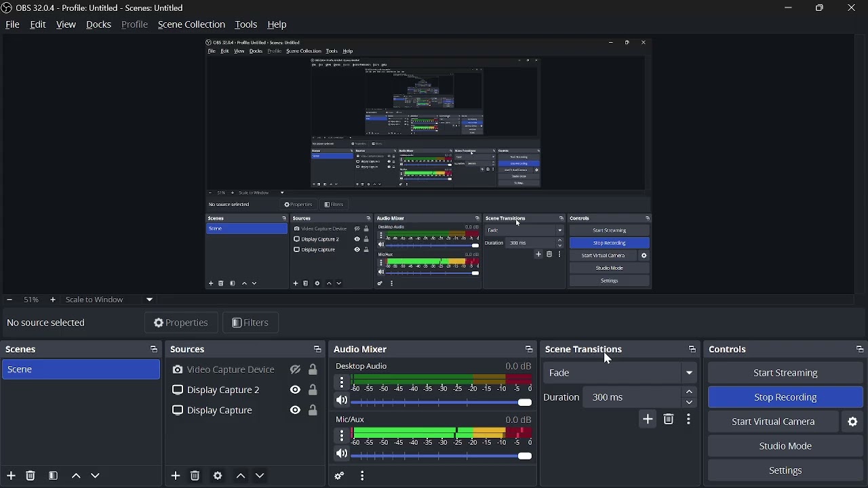Open transition properties three-dot icon
The height and width of the screenshot is (488, 868).
pos(690,420)
